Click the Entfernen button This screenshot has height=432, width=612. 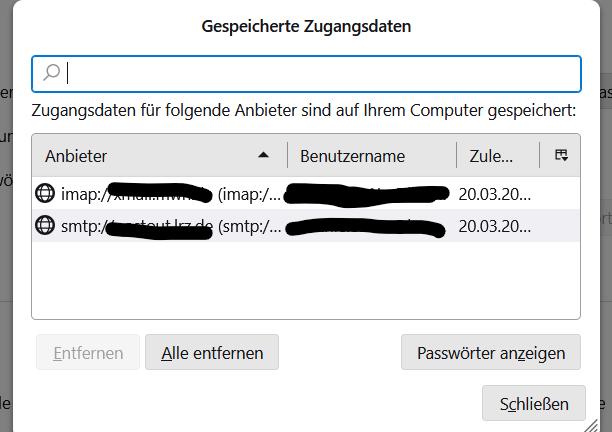pyautogui.click(x=88, y=352)
